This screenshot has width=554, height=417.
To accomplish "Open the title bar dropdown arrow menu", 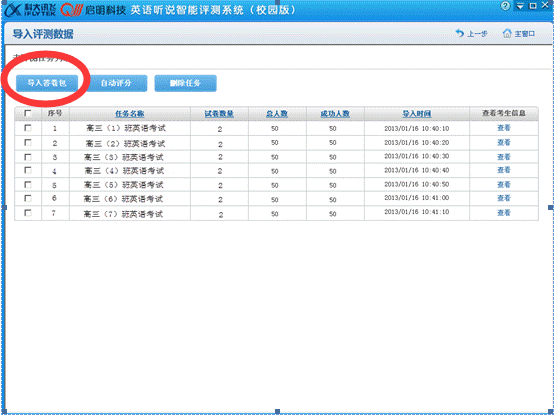I will pos(520,6).
